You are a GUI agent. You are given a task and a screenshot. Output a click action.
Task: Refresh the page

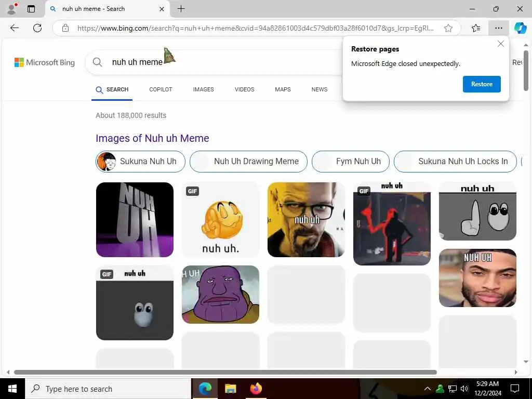(37, 28)
